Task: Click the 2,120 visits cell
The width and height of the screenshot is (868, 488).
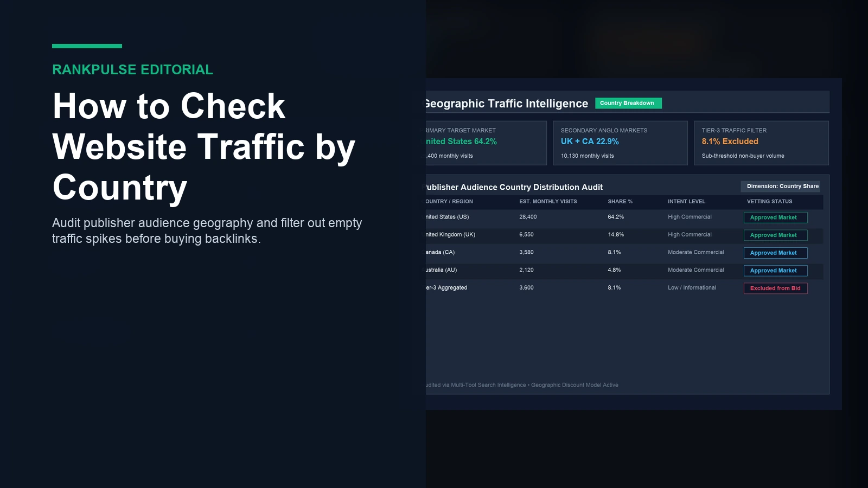Action: pyautogui.click(x=526, y=270)
